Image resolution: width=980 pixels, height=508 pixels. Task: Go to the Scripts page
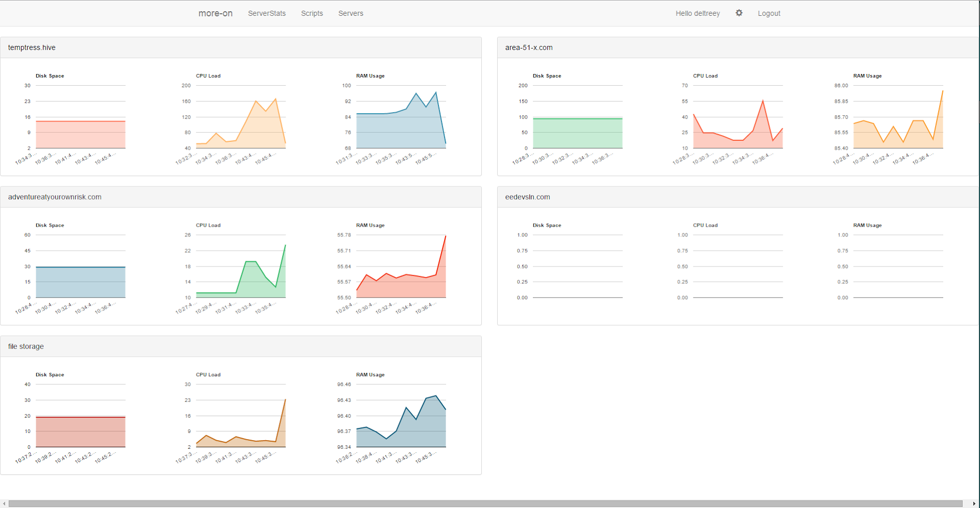click(x=312, y=13)
